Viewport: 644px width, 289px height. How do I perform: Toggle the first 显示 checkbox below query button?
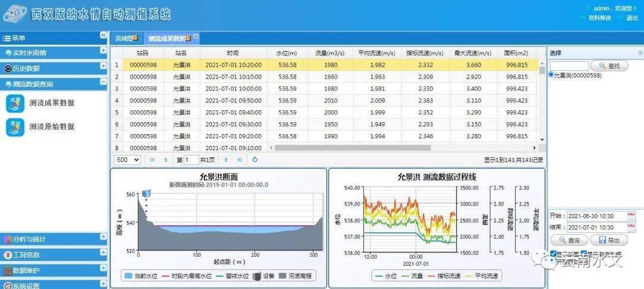(x=553, y=254)
